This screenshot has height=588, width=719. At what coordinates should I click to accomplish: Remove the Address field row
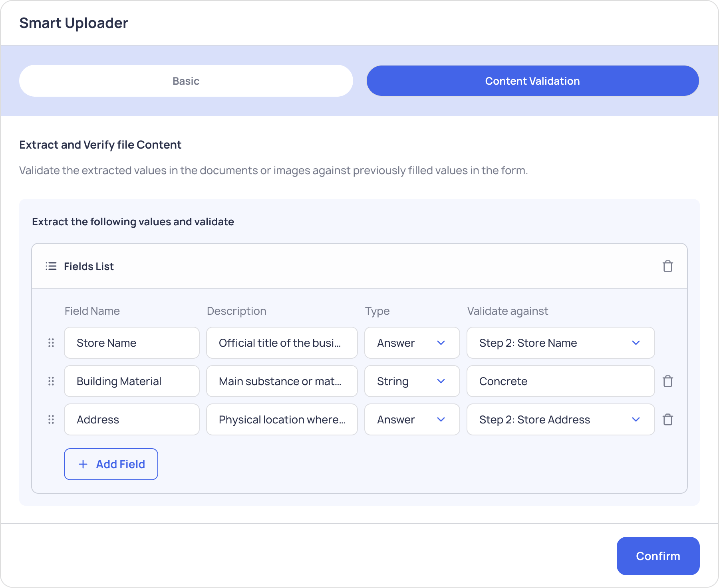click(667, 420)
